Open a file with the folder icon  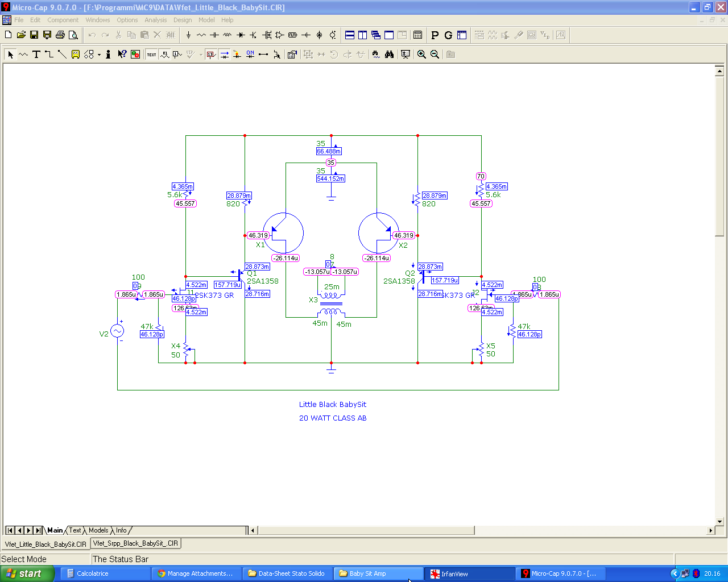point(21,35)
